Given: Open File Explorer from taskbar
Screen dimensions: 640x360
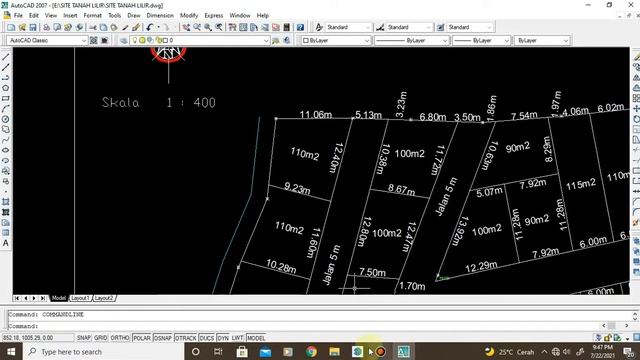Looking at the screenshot, I should click(334, 352).
